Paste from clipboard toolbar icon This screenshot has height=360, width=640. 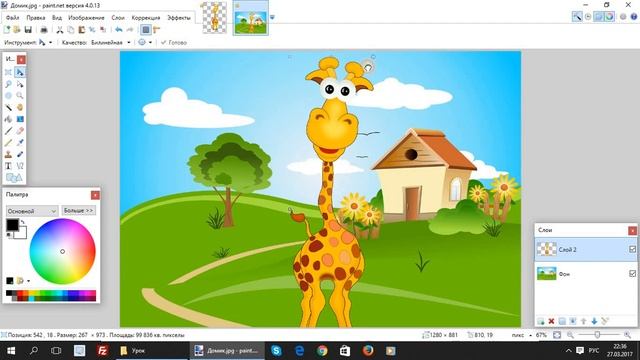pyautogui.click(x=81, y=29)
